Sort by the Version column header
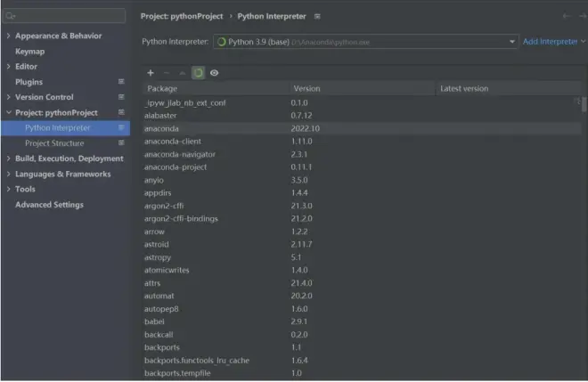 (x=363, y=88)
